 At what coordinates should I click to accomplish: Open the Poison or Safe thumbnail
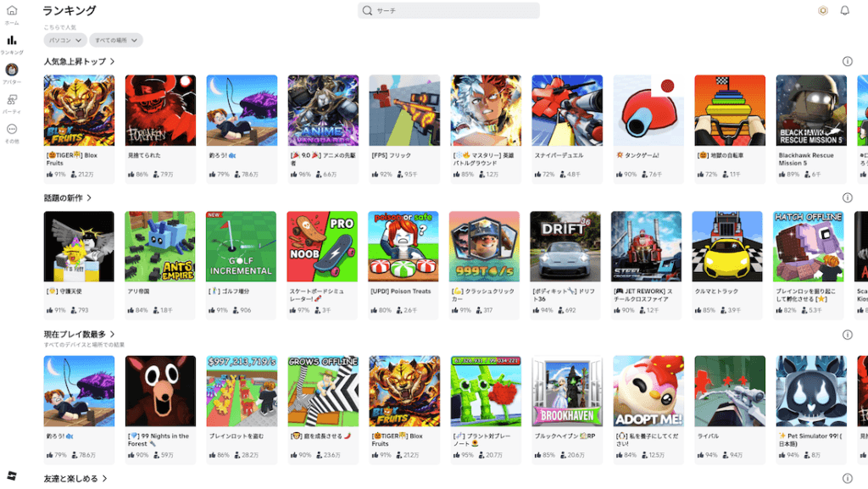tap(403, 246)
